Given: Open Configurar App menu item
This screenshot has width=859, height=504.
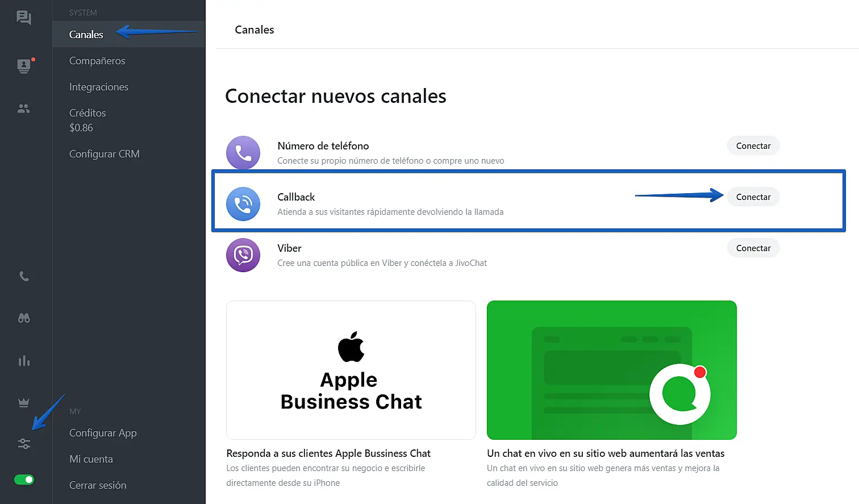Looking at the screenshot, I should pyautogui.click(x=103, y=433).
